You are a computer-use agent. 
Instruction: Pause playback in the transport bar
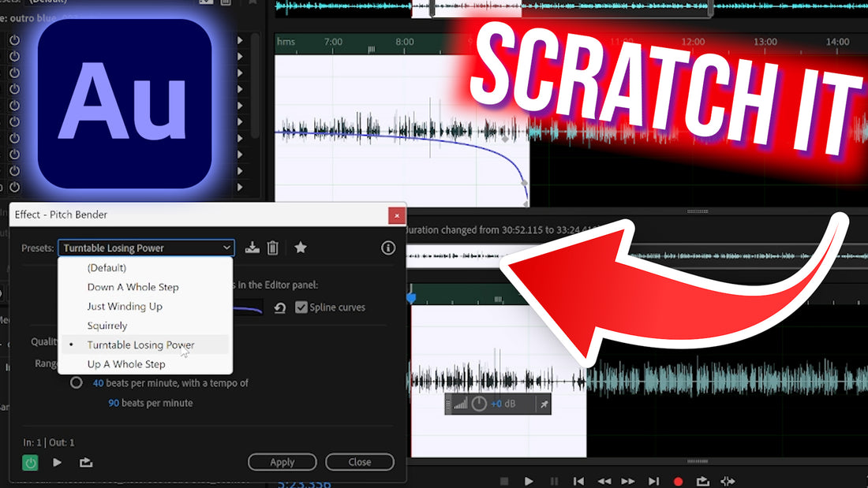click(x=554, y=482)
